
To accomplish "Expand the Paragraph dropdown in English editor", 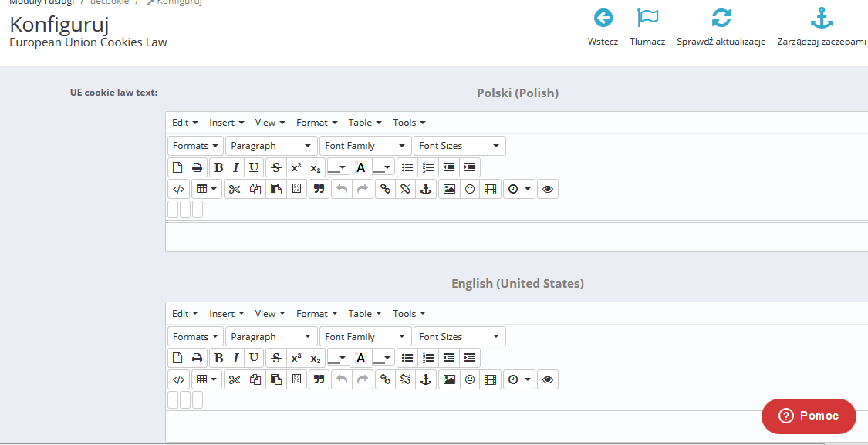I will [272, 337].
